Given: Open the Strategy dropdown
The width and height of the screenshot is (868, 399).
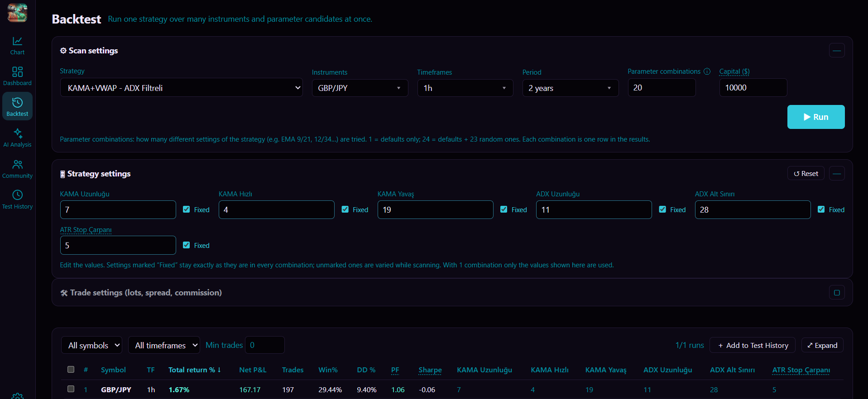Looking at the screenshot, I should [x=181, y=88].
